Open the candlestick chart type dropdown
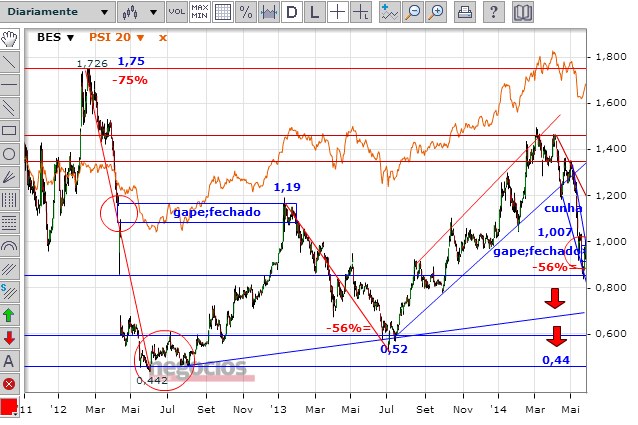The image size is (638, 425). click(141, 12)
